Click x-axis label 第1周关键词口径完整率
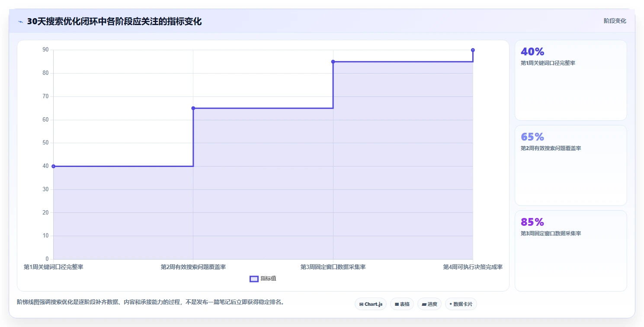Image resolution: width=644 pixels, height=327 pixels. click(53, 267)
